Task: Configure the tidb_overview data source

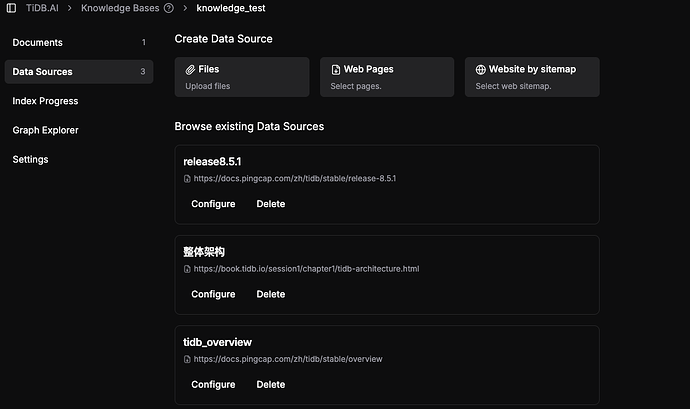Action: 213,384
